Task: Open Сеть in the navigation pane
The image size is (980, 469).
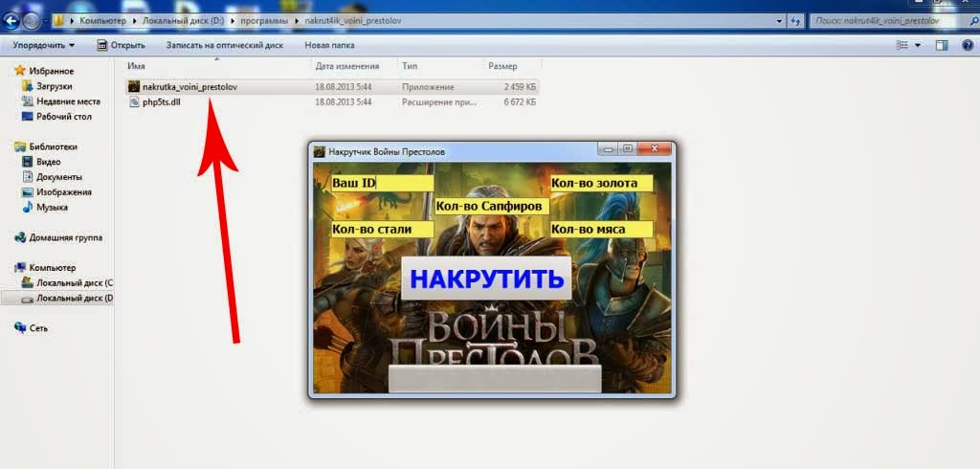Action: pyautogui.click(x=38, y=328)
